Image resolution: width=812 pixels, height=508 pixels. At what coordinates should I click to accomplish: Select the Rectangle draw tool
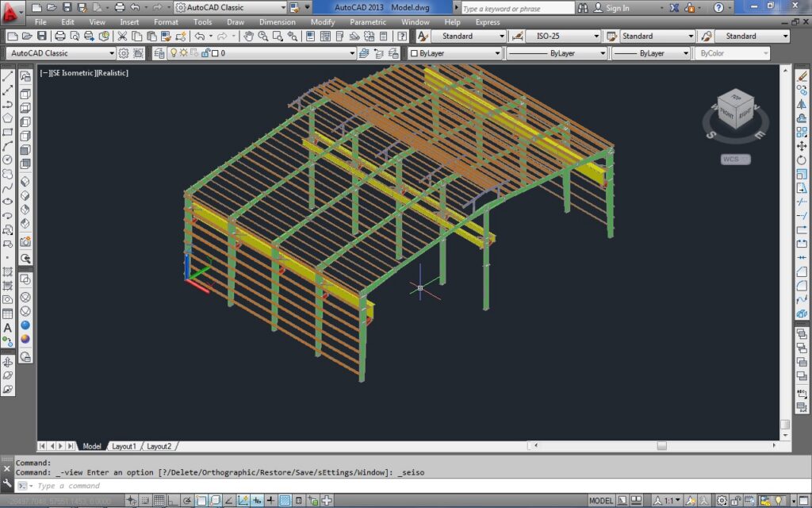pyautogui.click(x=7, y=133)
